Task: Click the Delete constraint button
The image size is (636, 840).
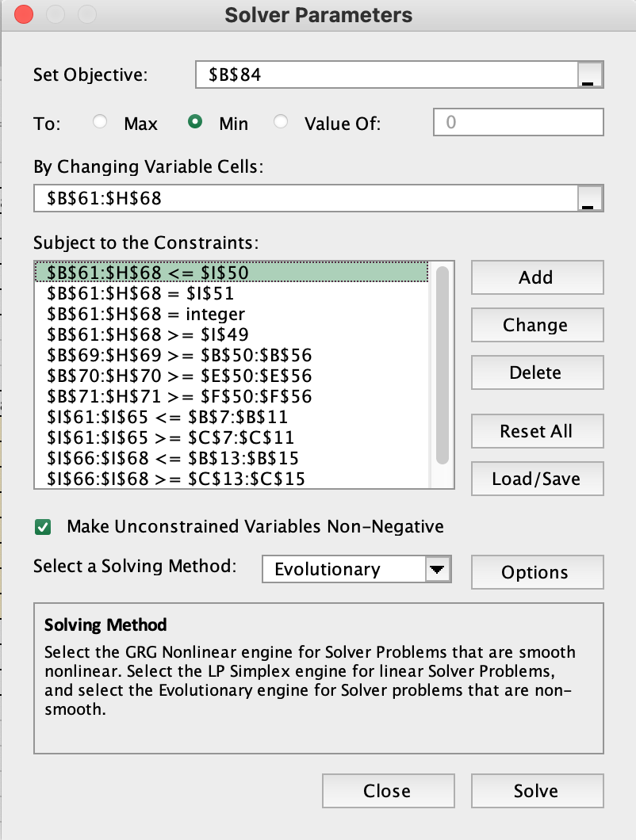Action: tap(538, 372)
